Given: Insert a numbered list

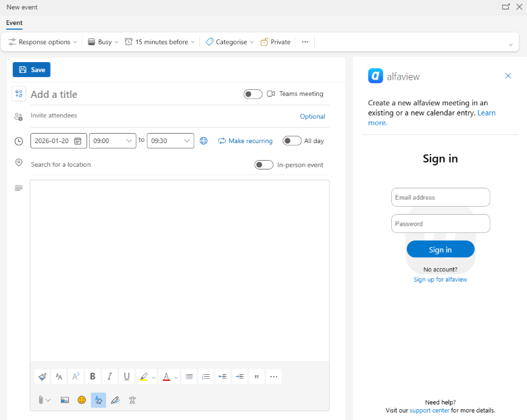Looking at the screenshot, I should coord(206,377).
